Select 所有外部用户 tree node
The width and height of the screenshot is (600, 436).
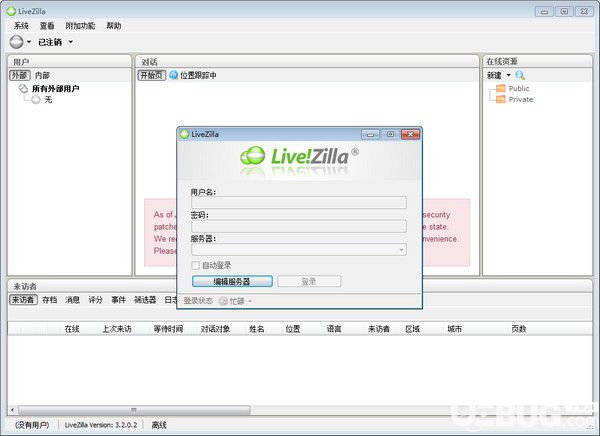pyautogui.click(x=55, y=89)
